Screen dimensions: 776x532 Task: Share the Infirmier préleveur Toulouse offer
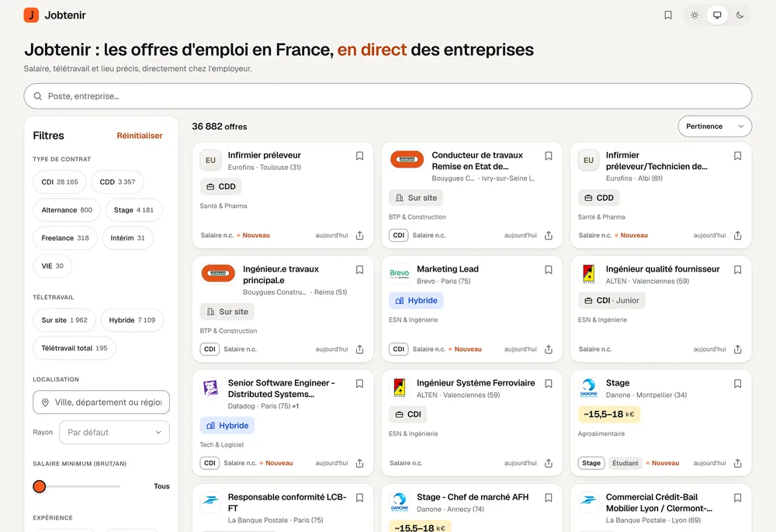coord(360,235)
